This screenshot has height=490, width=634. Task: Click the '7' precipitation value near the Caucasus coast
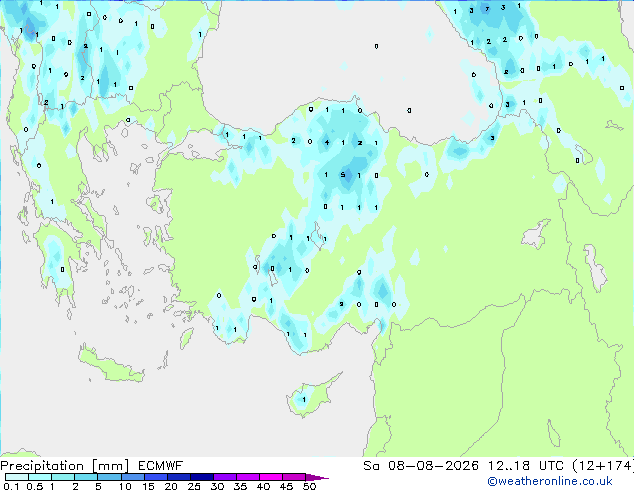click(487, 9)
